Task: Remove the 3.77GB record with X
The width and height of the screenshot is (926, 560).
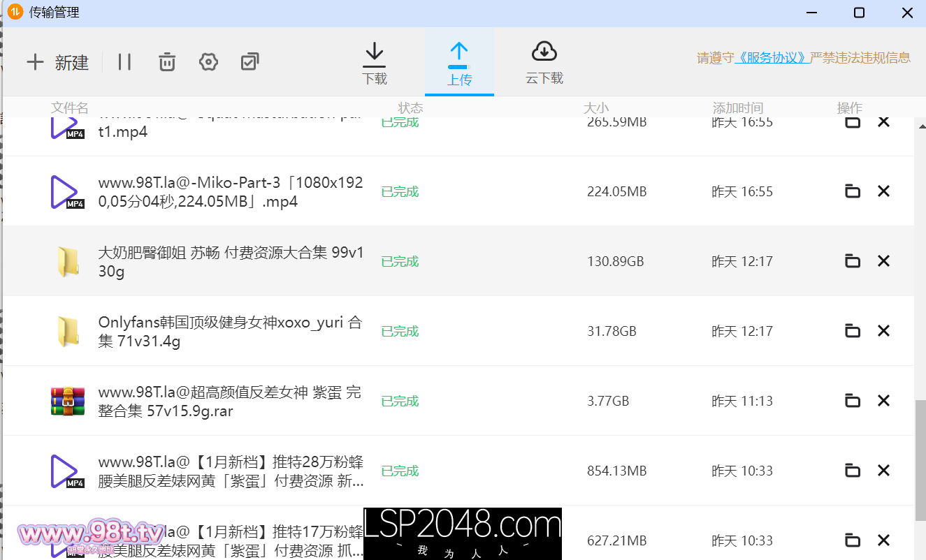Action: [883, 401]
